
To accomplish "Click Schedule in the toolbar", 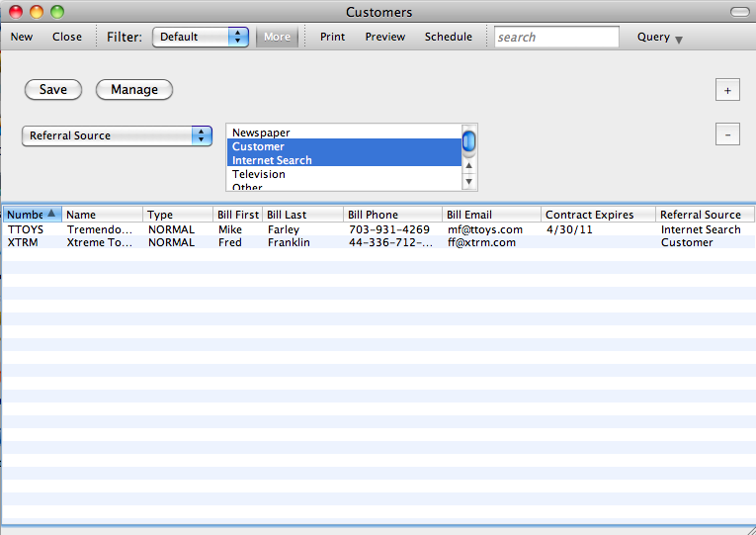I will tap(448, 37).
